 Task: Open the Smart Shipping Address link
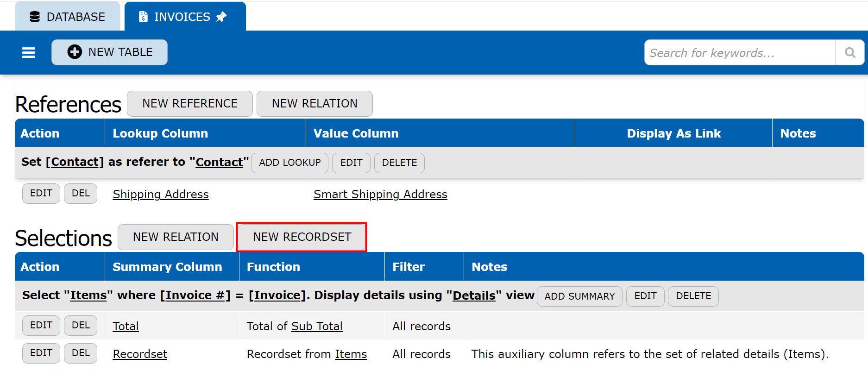(x=380, y=195)
